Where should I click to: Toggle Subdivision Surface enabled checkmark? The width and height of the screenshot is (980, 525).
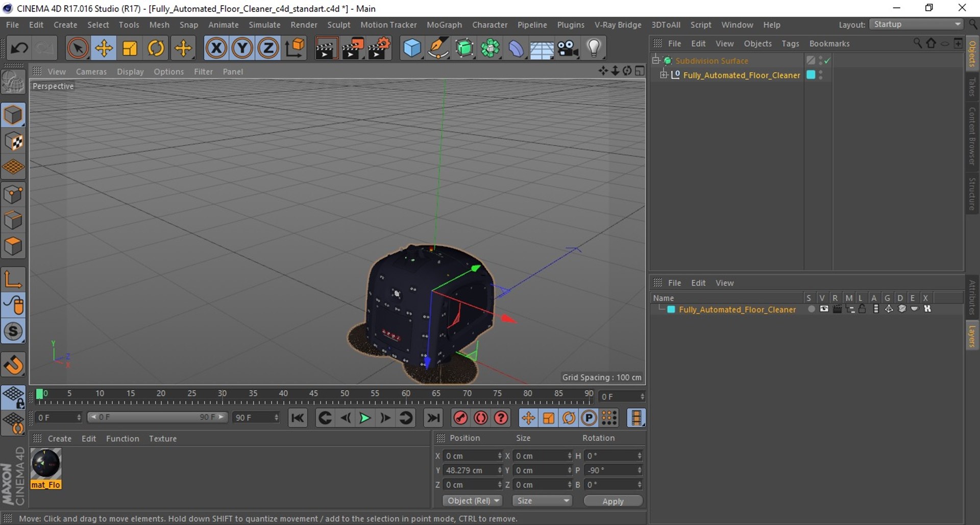pos(827,60)
